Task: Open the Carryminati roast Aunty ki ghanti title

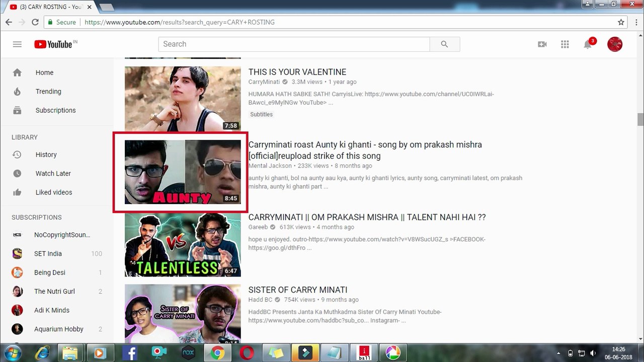Action: pyautogui.click(x=365, y=150)
